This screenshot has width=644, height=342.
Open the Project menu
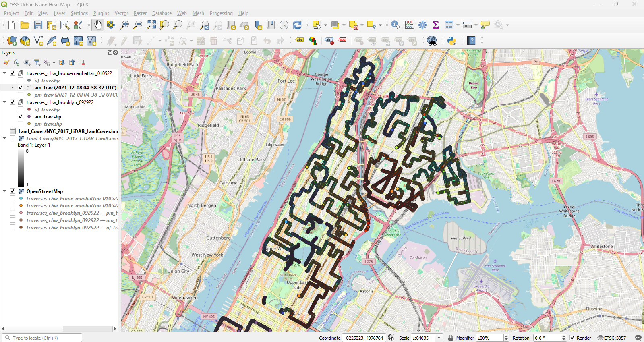(11, 13)
